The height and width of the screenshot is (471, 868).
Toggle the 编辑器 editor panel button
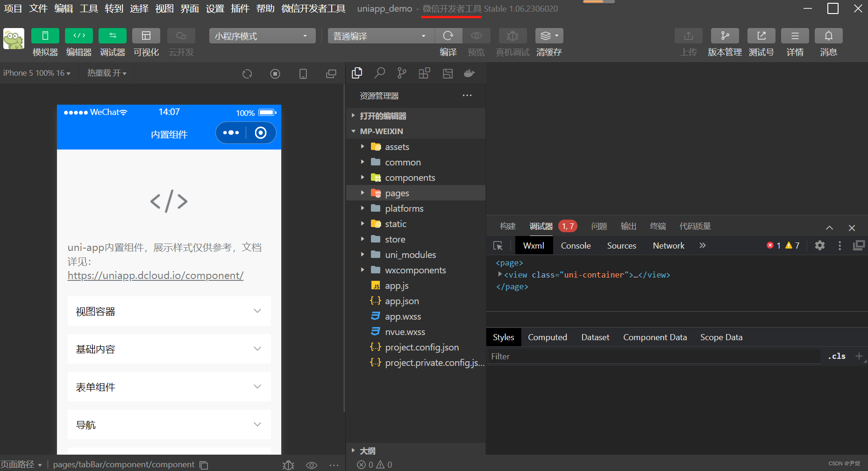point(79,36)
